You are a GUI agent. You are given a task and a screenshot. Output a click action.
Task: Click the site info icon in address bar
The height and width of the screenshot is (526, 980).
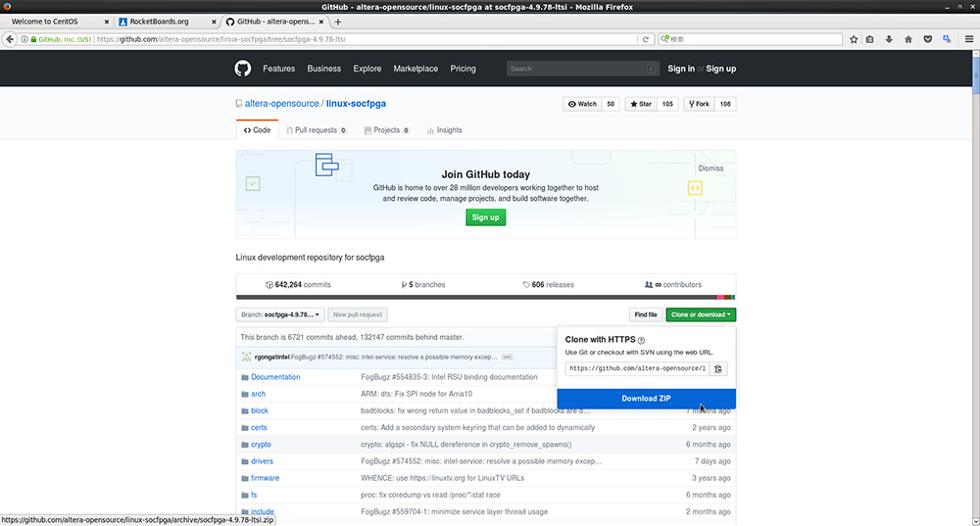tap(24, 39)
